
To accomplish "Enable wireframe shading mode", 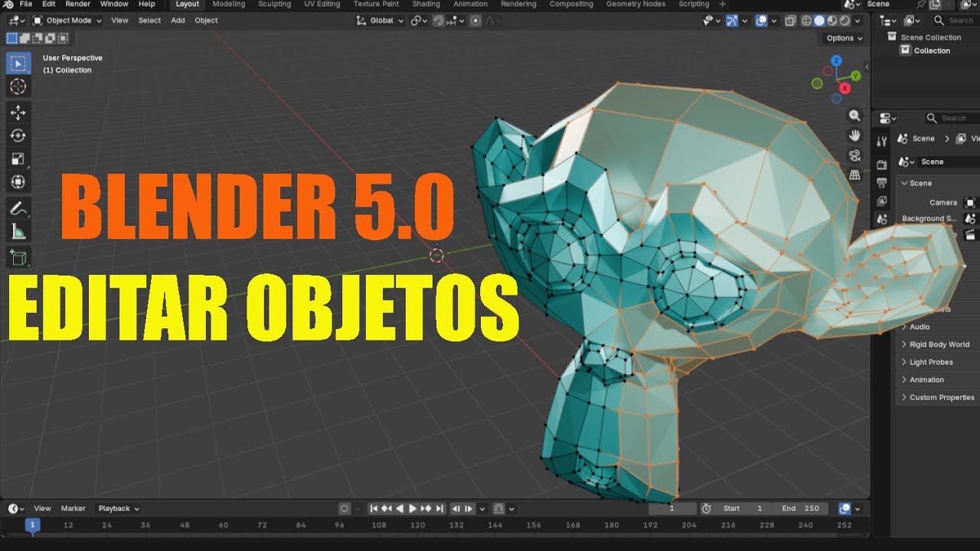I will [807, 21].
